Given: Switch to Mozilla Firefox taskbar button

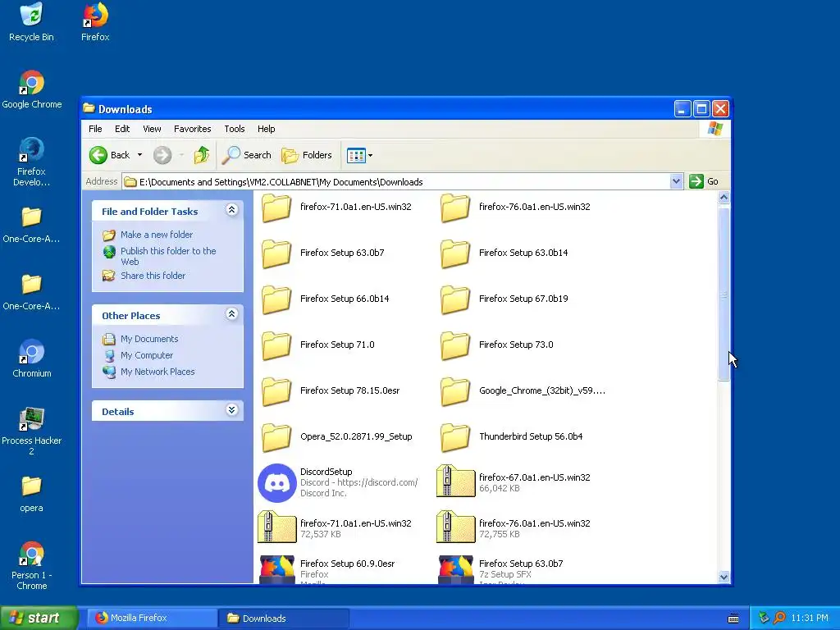Looking at the screenshot, I should coord(152,618).
